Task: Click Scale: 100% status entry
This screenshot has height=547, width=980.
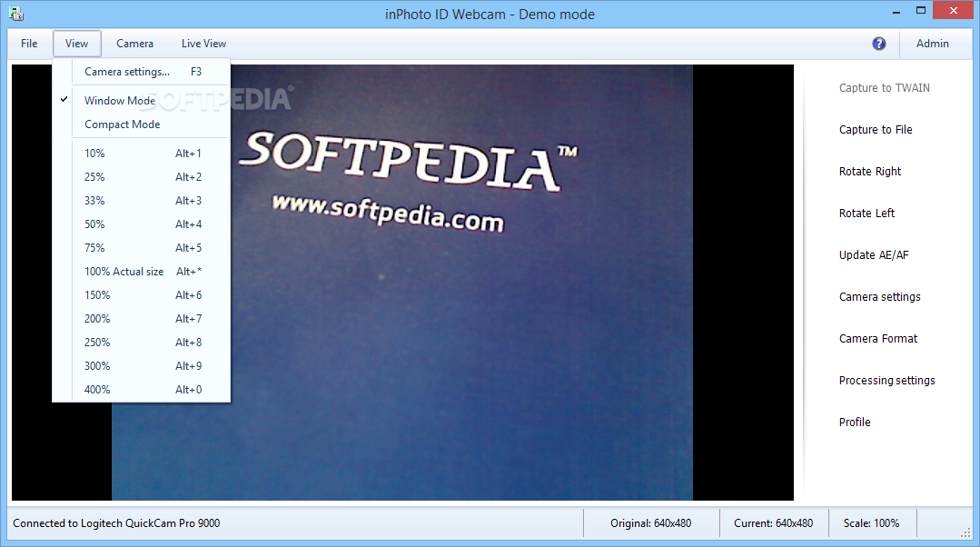Action: coord(871,523)
